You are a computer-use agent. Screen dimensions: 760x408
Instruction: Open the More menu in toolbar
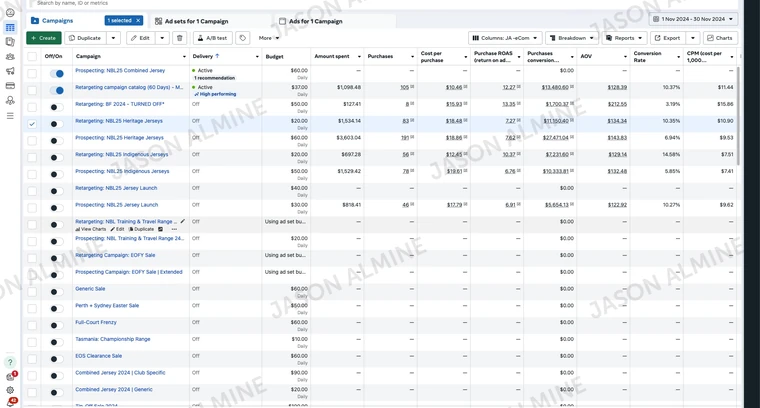coord(269,38)
